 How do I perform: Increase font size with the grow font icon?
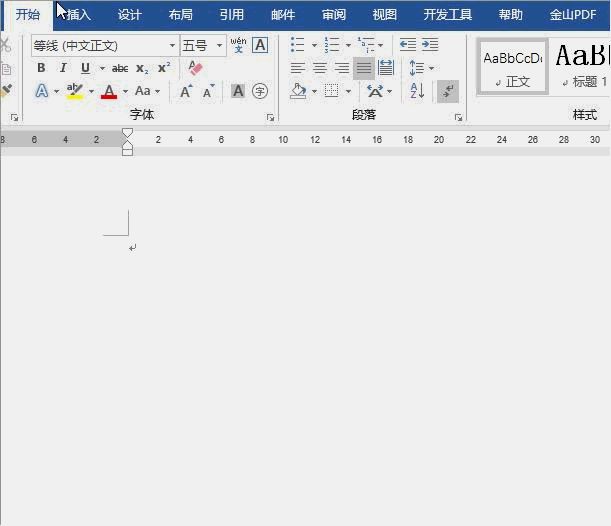186,91
